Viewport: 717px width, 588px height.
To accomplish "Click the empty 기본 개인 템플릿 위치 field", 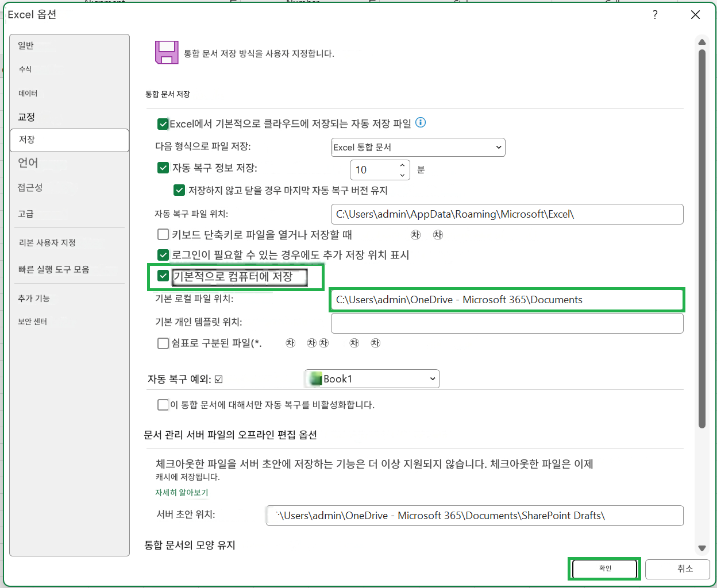I will click(507, 323).
